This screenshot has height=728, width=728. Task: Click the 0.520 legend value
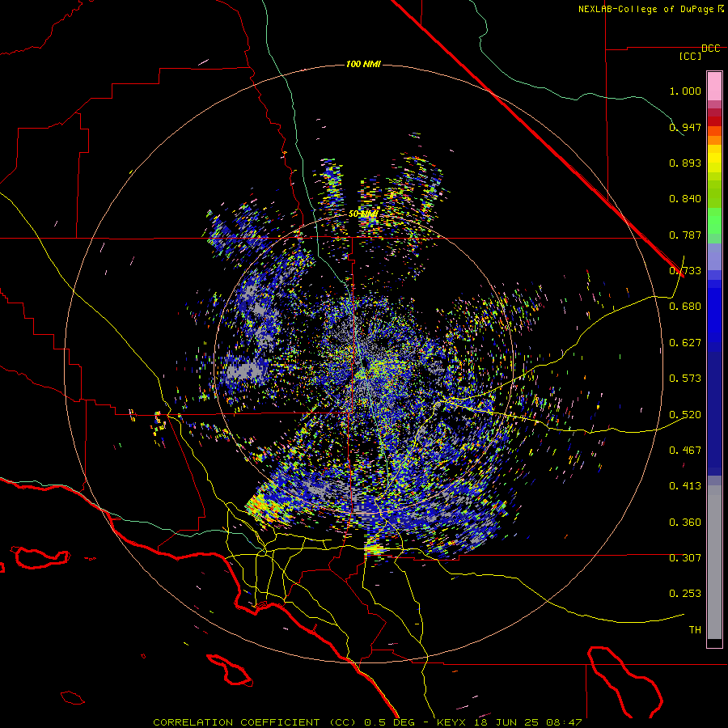pos(685,415)
